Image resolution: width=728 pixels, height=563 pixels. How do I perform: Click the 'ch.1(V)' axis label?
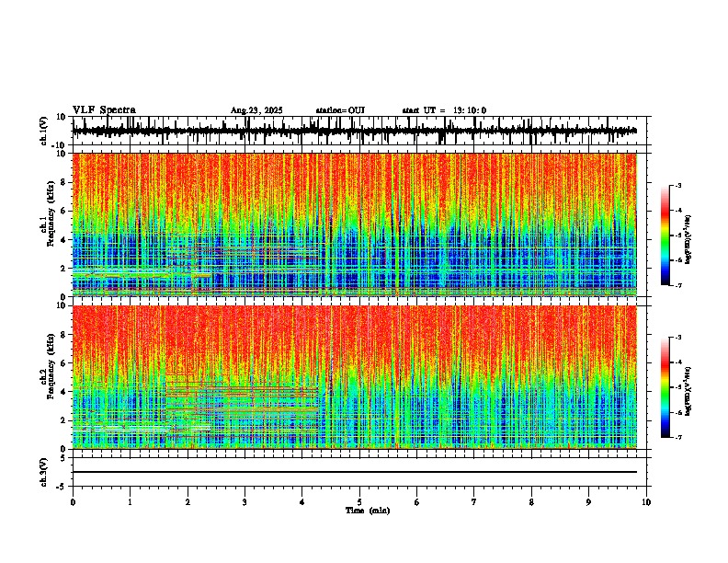44,131
